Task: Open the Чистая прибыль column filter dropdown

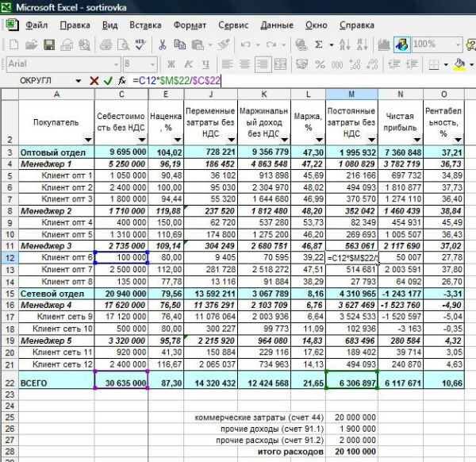Action: (416, 141)
